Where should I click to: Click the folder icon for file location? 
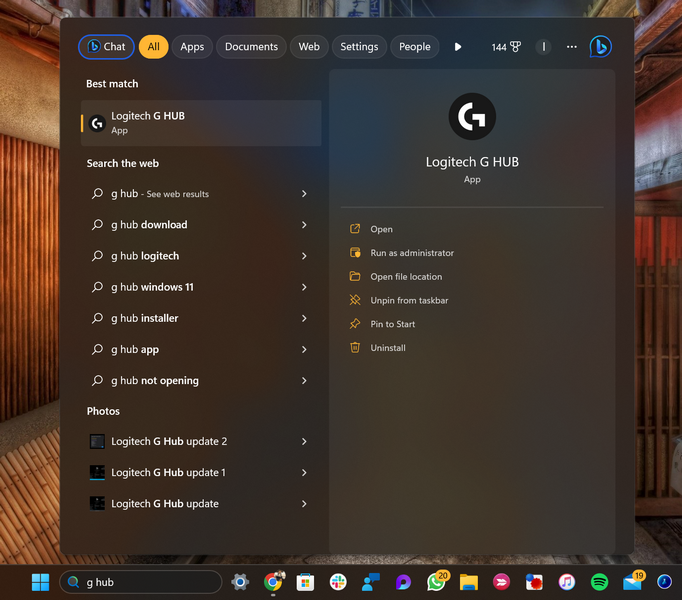355,276
